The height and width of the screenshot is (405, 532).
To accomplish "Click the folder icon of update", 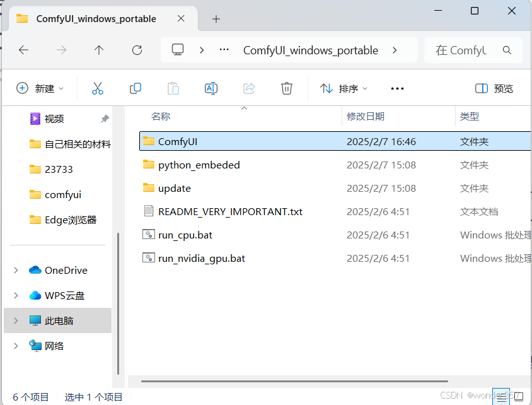I will click(148, 188).
